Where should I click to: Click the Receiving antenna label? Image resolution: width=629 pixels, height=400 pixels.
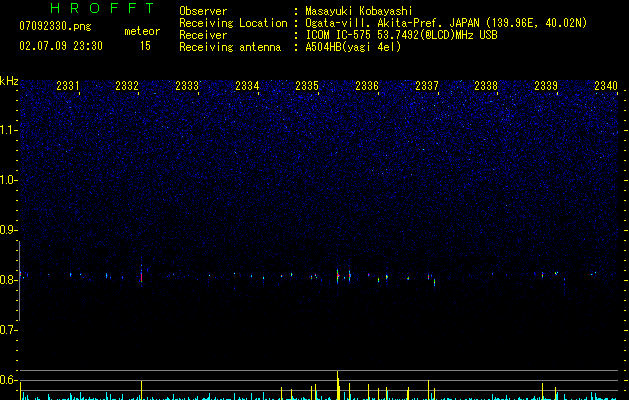pyautogui.click(x=230, y=47)
